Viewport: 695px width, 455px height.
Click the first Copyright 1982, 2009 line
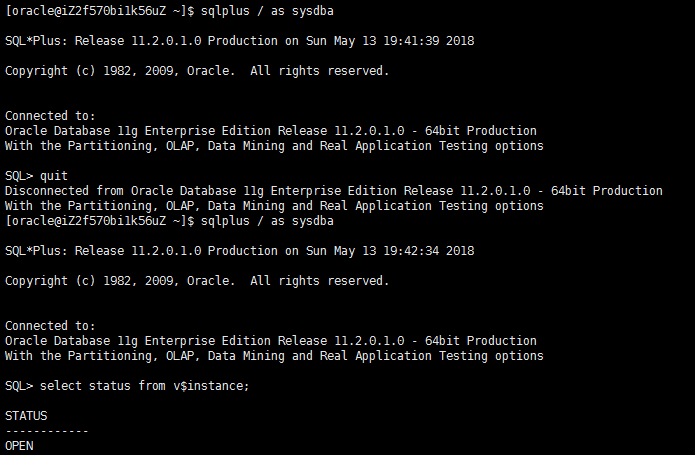click(x=197, y=71)
